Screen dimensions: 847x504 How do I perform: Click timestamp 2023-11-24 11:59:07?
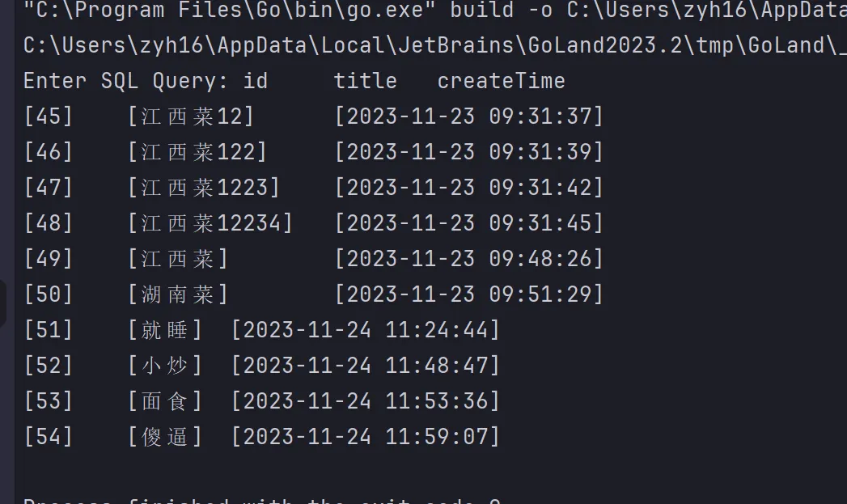(366, 437)
